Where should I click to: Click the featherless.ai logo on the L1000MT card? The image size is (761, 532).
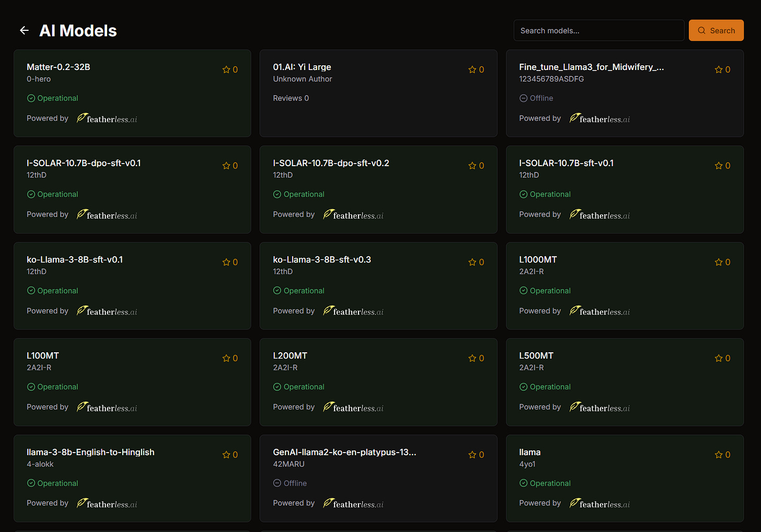pyautogui.click(x=599, y=311)
